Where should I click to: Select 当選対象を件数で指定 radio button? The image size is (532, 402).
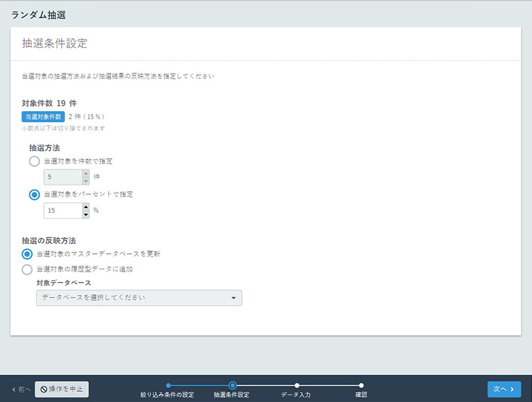pyautogui.click(x=34, y=161)
